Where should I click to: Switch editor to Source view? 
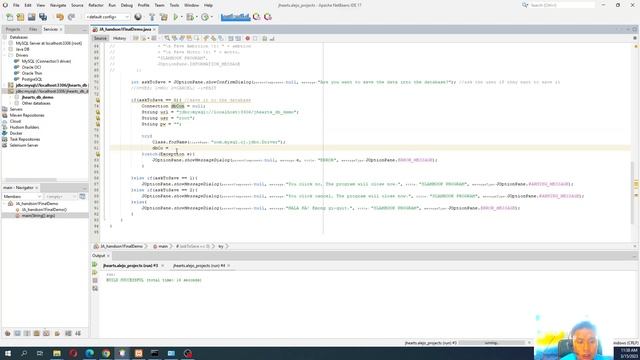point(100,38)
